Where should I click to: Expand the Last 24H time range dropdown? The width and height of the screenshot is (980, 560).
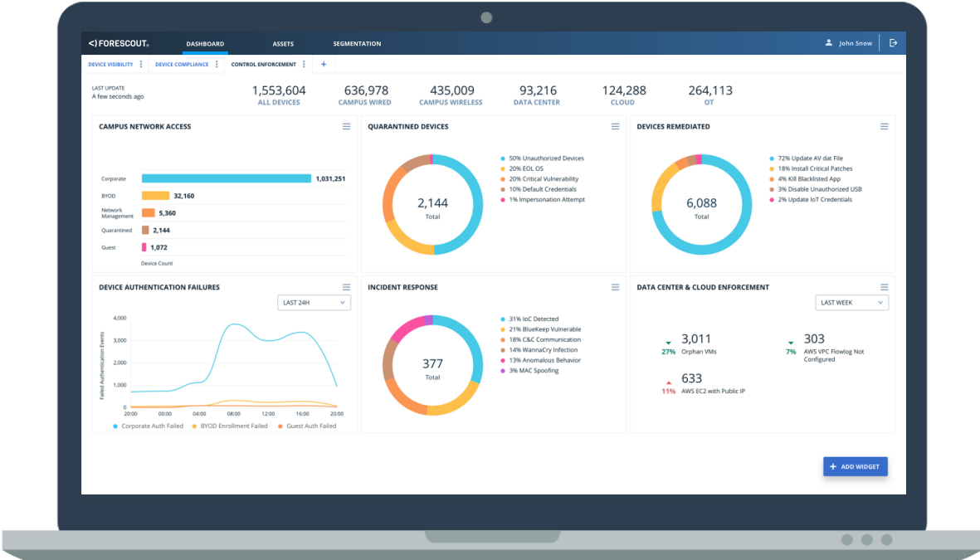pyautogui.click(x=314, y=303)
